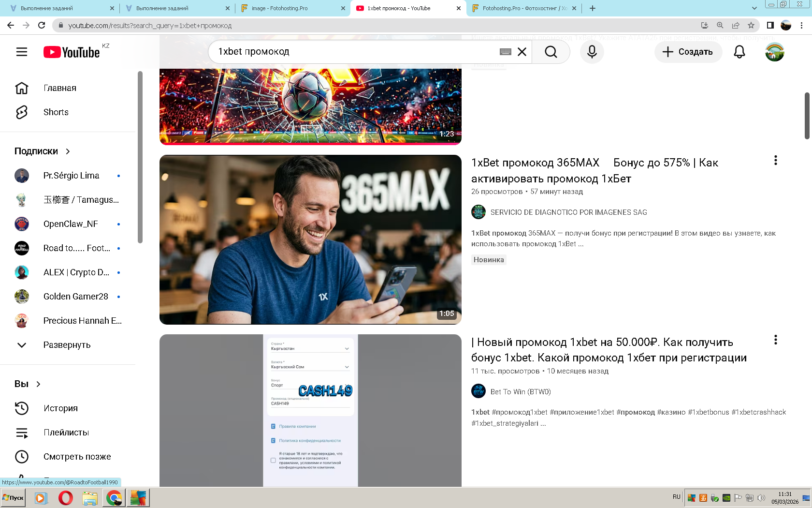The image size is (812, 508).
Task: Start voice search with the microphone
Action: (592, 52)
